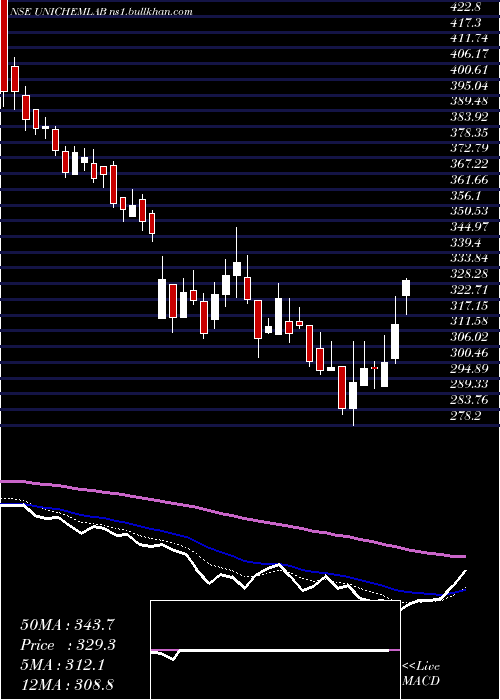The image size is (500, 700).
Task: Select the 422.8 price axis label
Action: [x=467, y=6]
